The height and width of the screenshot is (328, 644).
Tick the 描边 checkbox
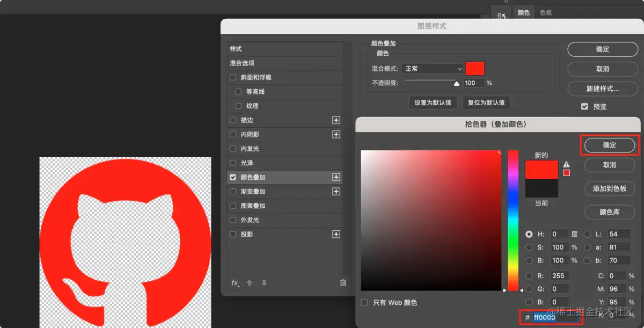[x=233, y=120]
